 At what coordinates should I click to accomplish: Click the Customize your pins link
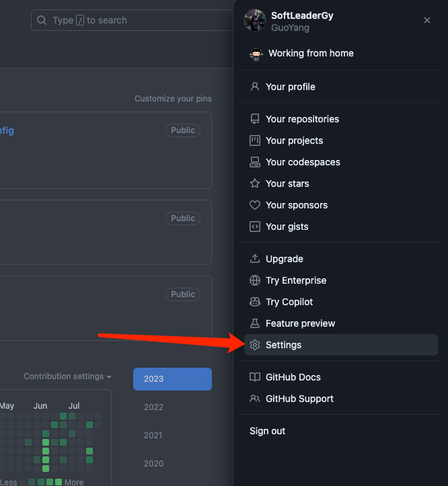pos(173,99)
